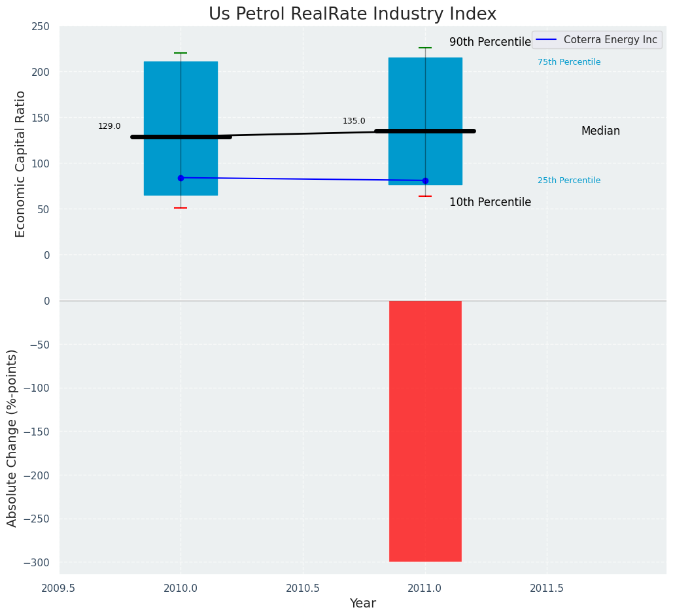This screenshot has width=673, height=616.
Task: Click the red 10th percentile cap for 2010
Action: pos(181,208)
